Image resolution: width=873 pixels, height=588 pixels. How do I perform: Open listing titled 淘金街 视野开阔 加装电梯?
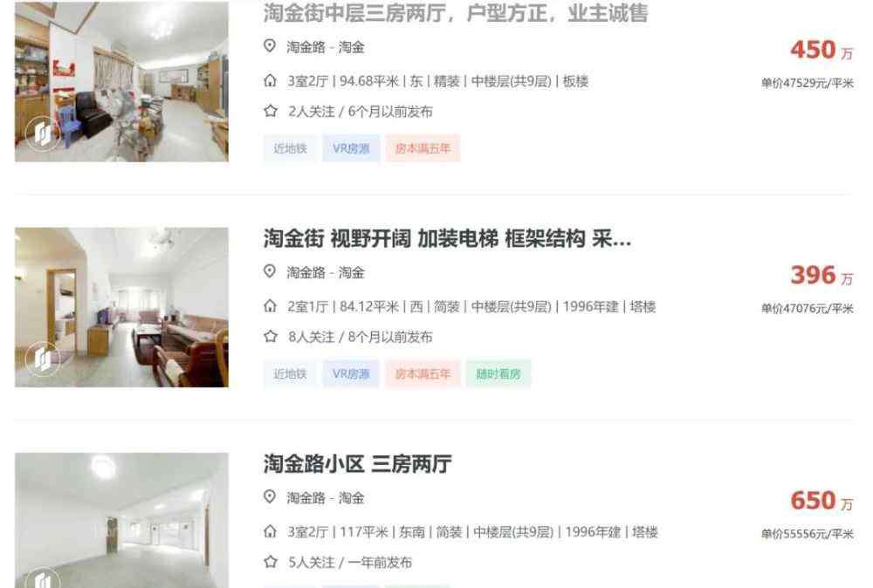(447, 239)
